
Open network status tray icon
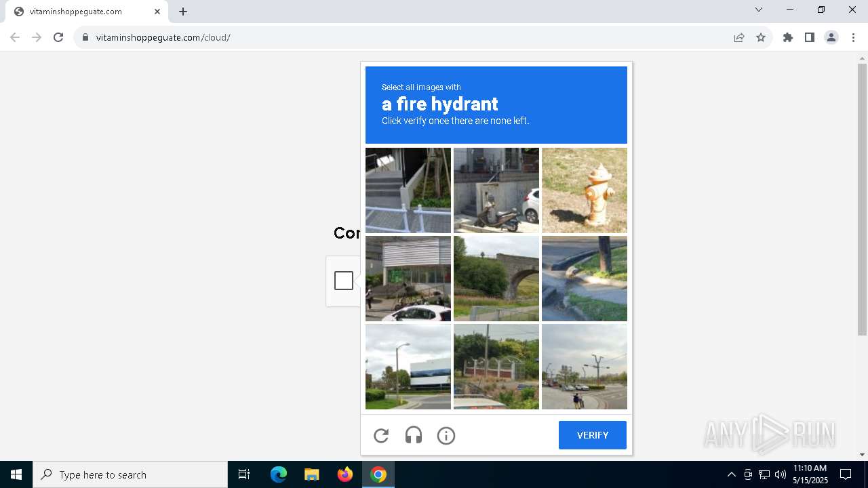(x=764, y=474)
